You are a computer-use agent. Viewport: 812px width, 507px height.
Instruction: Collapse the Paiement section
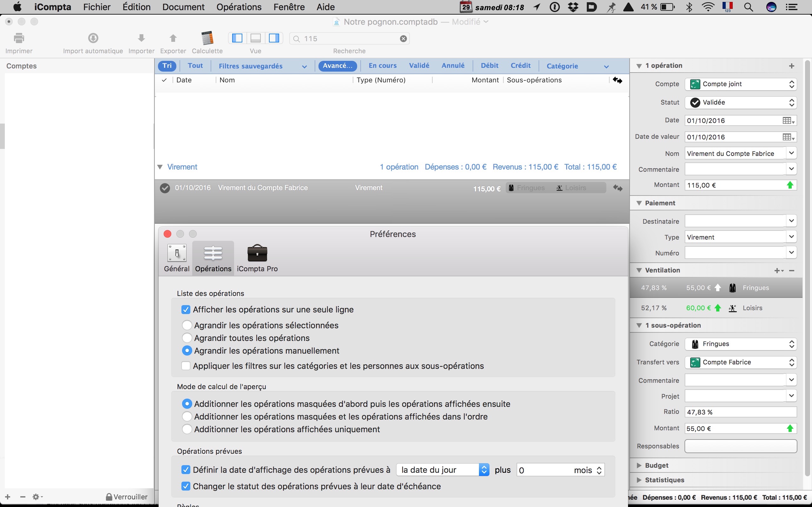coord(639,203)
